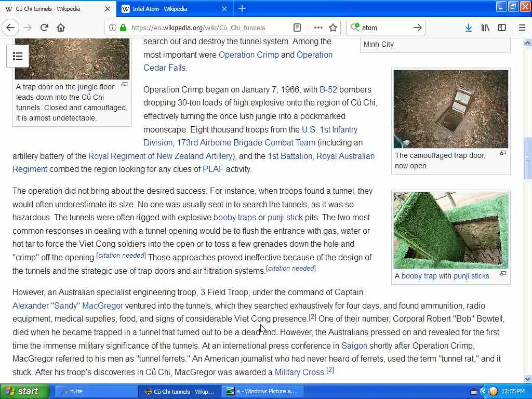532x399 pixels.
Task: Open page actions three-dots menu
Action: tap(318, 28)
